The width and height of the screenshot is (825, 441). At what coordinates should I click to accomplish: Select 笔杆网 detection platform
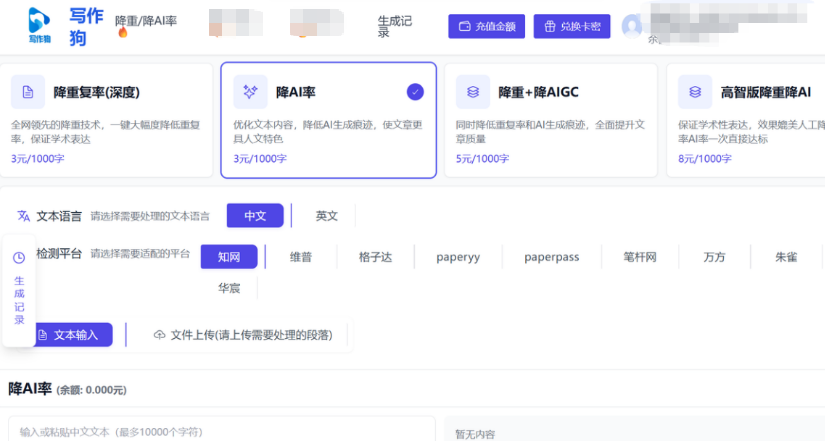point(640,257)
